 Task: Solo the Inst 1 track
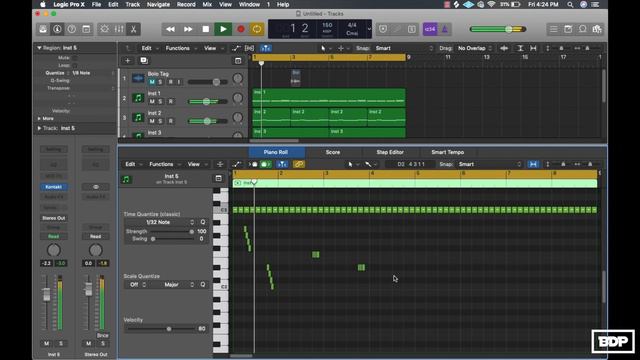[x=160, y=102]
